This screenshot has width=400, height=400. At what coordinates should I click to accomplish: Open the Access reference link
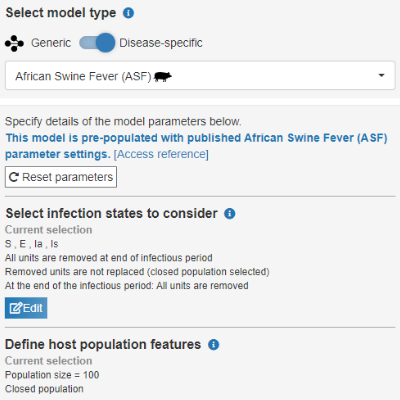coord(161,154)
